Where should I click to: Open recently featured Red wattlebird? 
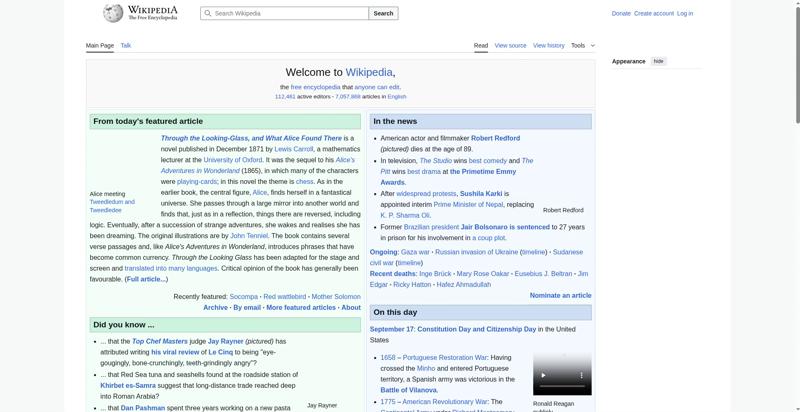285,297
